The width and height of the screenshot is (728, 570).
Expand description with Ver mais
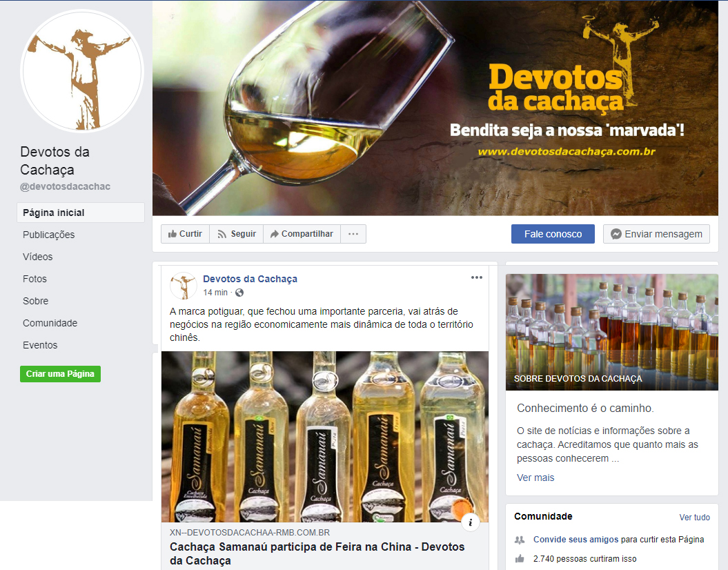pyautogui.click(x=535, y=478)
